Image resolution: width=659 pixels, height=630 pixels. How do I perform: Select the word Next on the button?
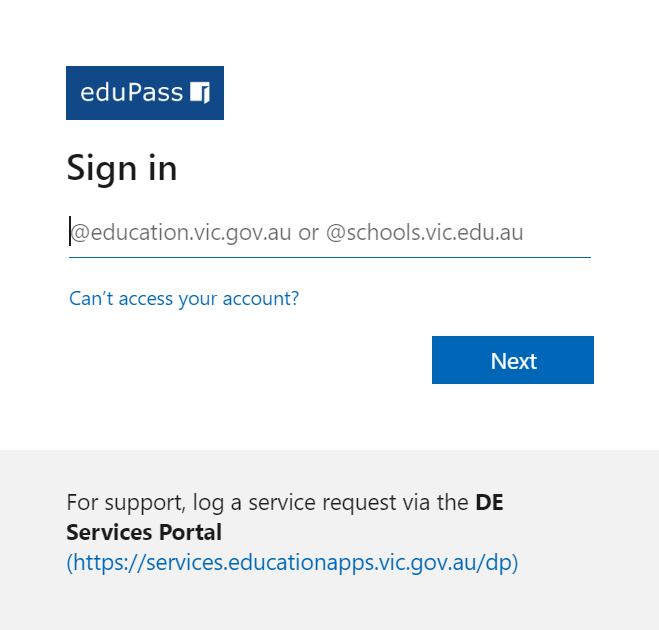514,361
